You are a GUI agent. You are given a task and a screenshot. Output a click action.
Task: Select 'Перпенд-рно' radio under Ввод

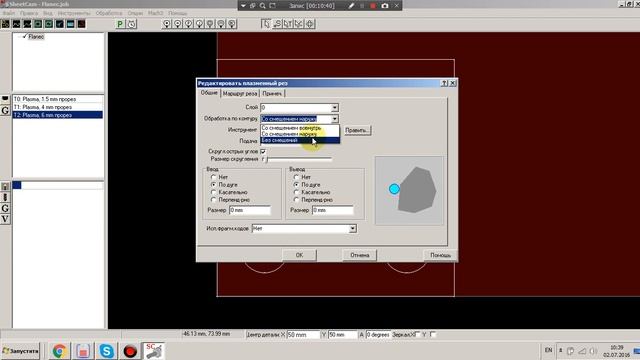pyautogui.click(x=213, y=200)
